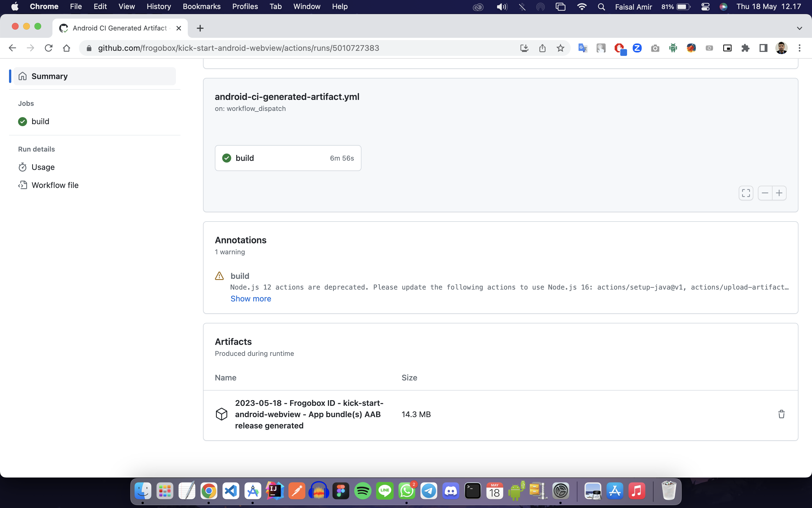Open the Chrome profile avatar

click(x=782, y=48)
